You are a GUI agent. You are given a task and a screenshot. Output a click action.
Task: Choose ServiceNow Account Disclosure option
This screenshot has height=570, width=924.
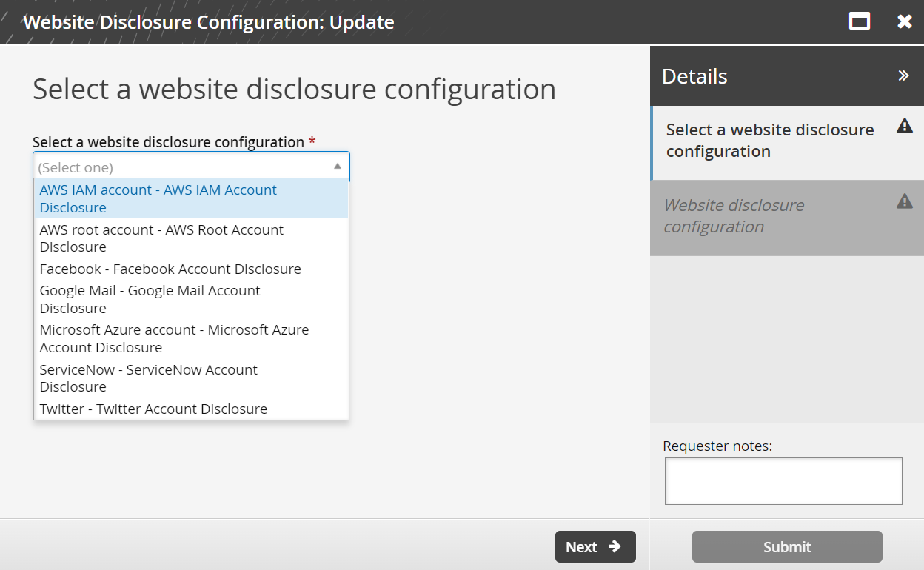click(148, 378)
